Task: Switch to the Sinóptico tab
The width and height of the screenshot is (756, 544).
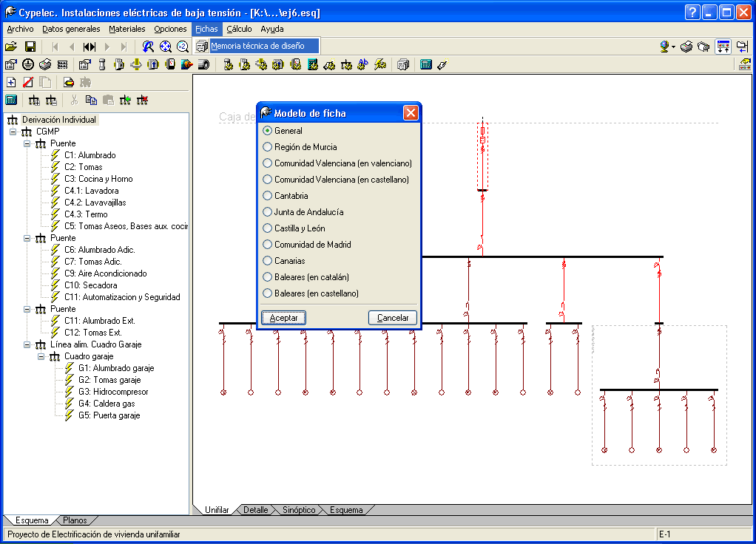Action: [x=299, y=510]
